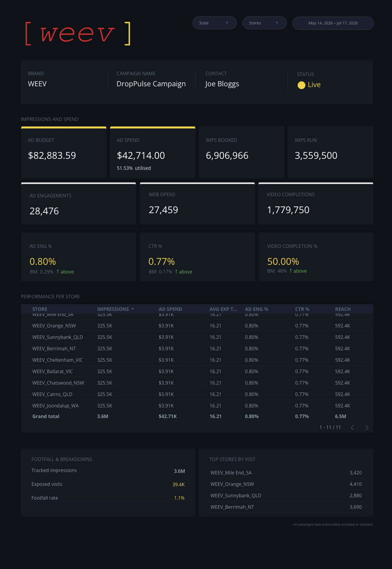Sort table by STORE column header

click(40, 309)
